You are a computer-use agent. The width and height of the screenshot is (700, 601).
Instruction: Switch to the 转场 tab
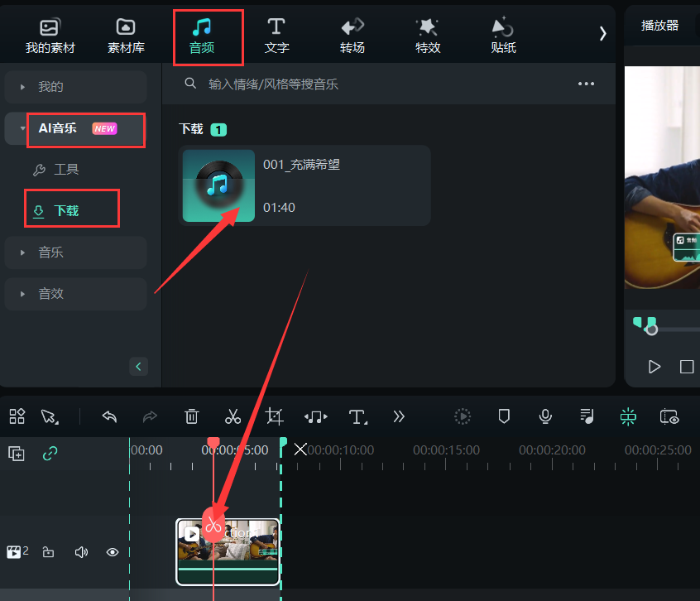[352, 36]
